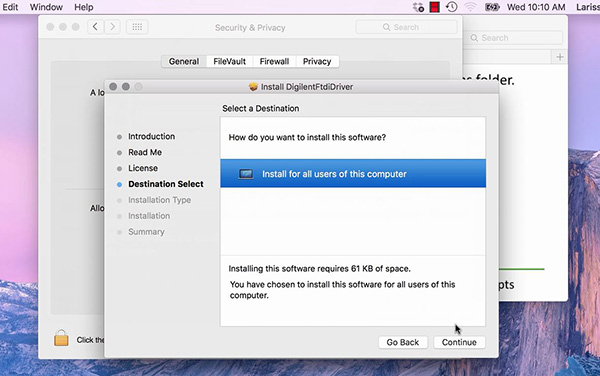This screenshot has width=600, height=376.
Task: Open the Privacy tab in Security & Privacy
Action: (317, 61)
